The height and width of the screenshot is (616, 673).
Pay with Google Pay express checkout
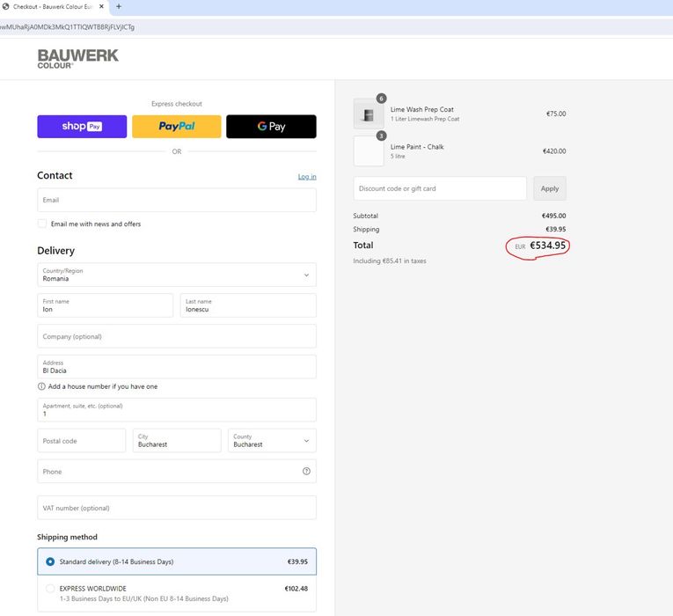pyautogui.click(x=271, y=127)
